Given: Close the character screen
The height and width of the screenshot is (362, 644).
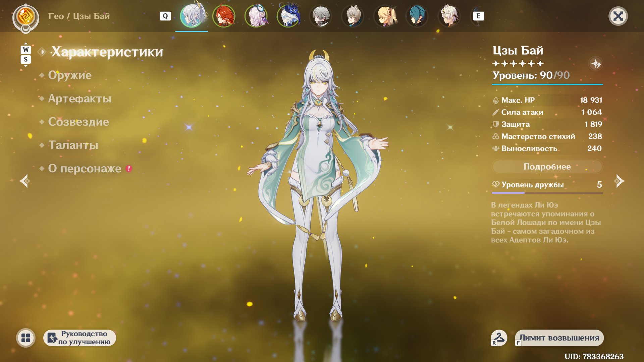Looking at the screenshot, I should 618,16.
